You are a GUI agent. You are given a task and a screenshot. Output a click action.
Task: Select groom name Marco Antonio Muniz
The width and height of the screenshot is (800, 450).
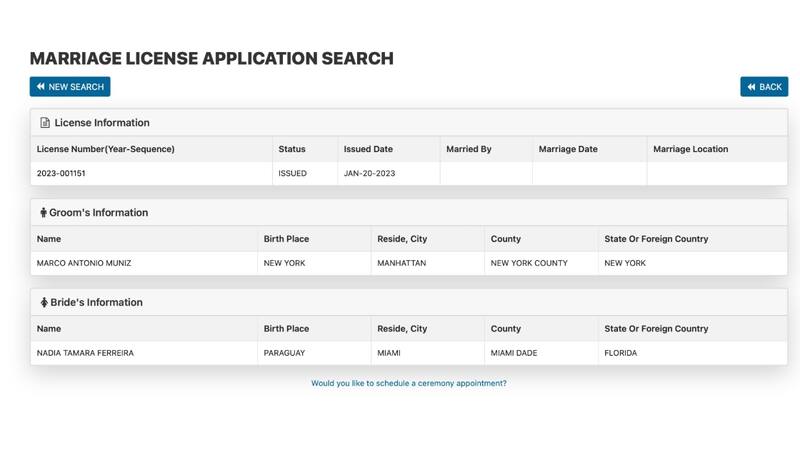tap(84, 263)
